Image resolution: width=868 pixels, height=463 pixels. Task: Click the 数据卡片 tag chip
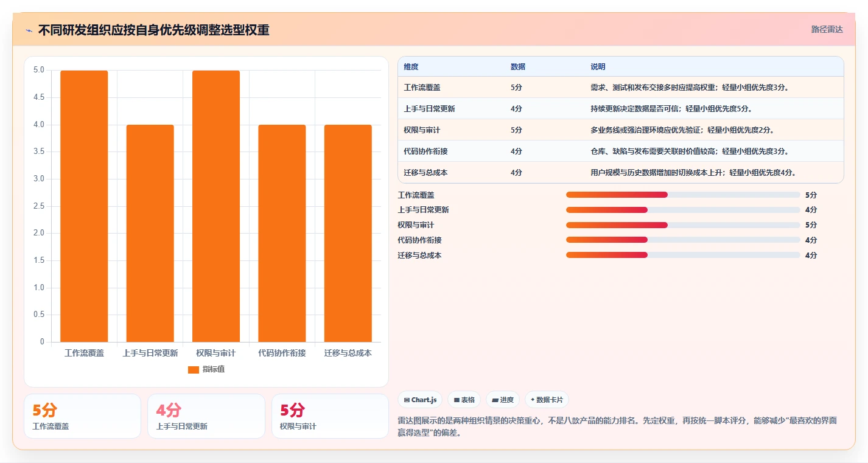point(547,400)
